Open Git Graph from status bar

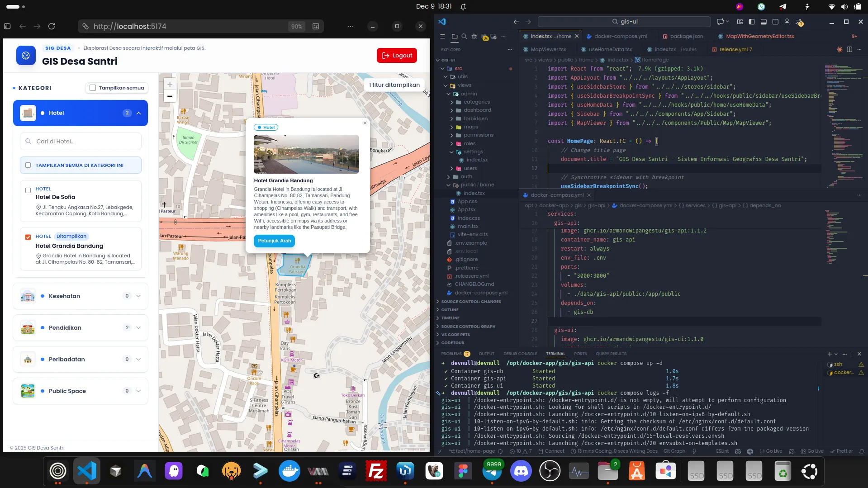coord(674,451)
